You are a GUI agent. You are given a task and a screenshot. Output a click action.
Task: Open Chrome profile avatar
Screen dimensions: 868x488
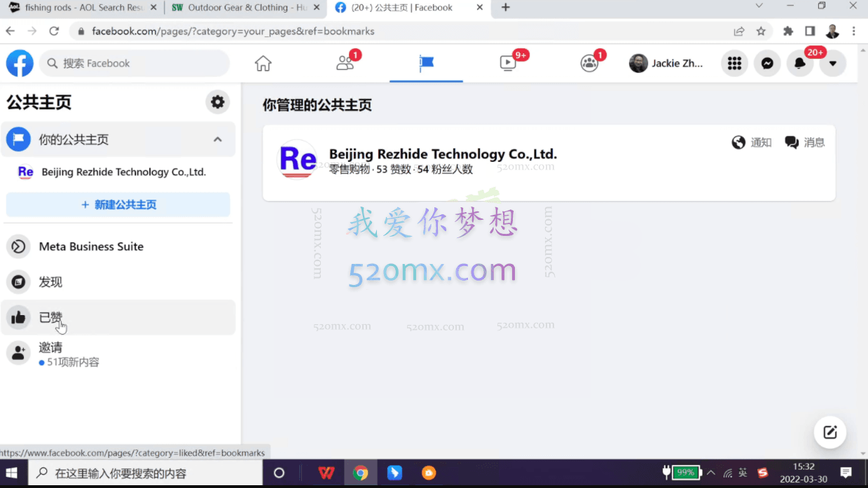click(832, 32)
